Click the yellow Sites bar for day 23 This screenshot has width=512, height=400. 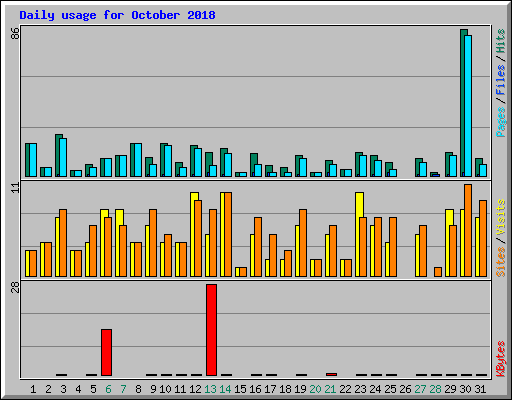358,234
